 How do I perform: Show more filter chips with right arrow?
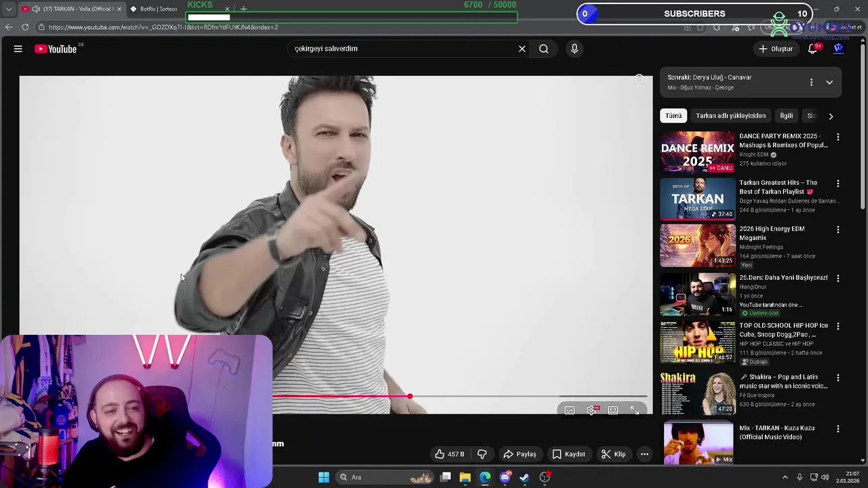[x=831, y=116]
